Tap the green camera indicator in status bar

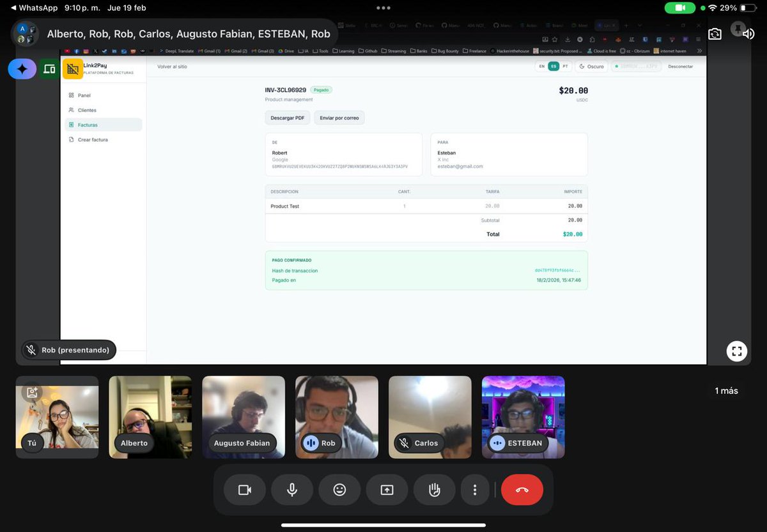coord(680,8)
